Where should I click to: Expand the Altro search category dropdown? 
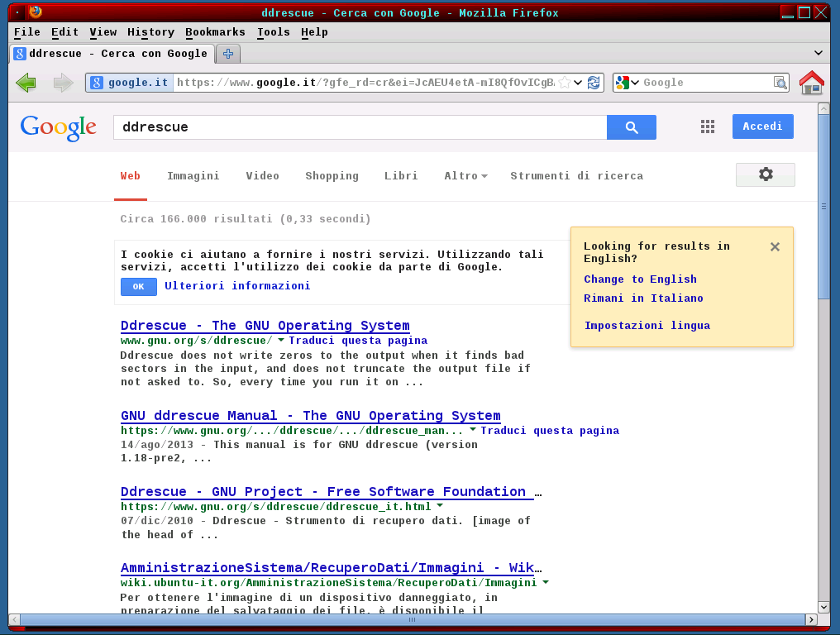coord(465,176)
